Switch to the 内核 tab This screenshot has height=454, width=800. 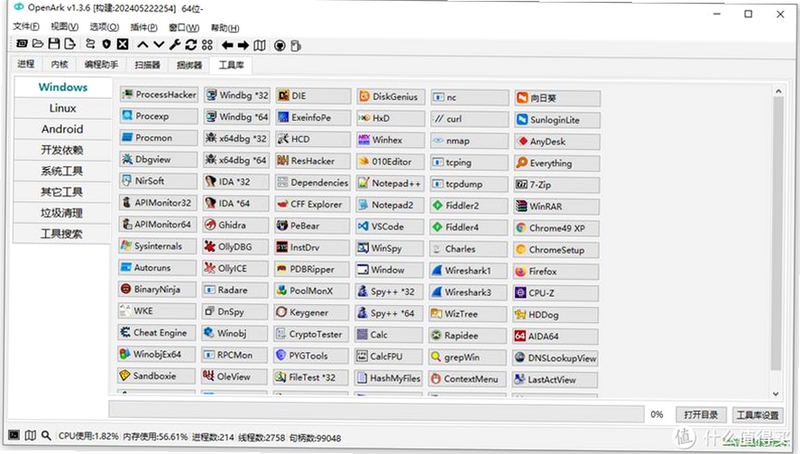click(60, 64)
